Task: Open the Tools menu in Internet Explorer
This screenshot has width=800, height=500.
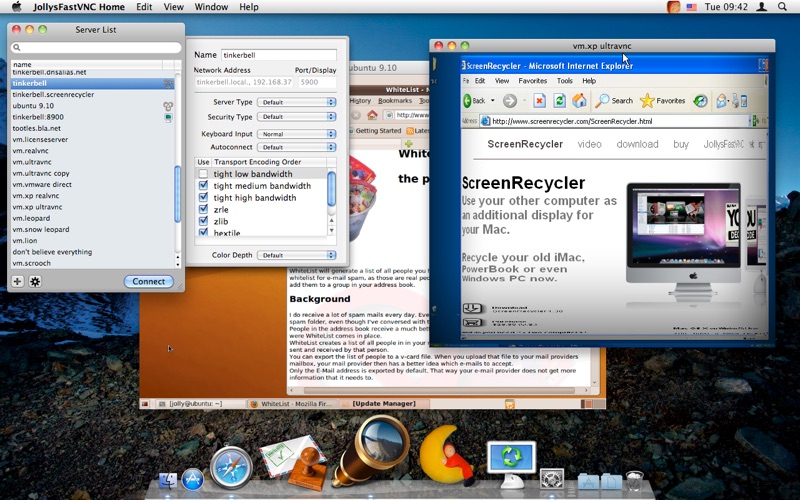Action: (x=565, y=80)
